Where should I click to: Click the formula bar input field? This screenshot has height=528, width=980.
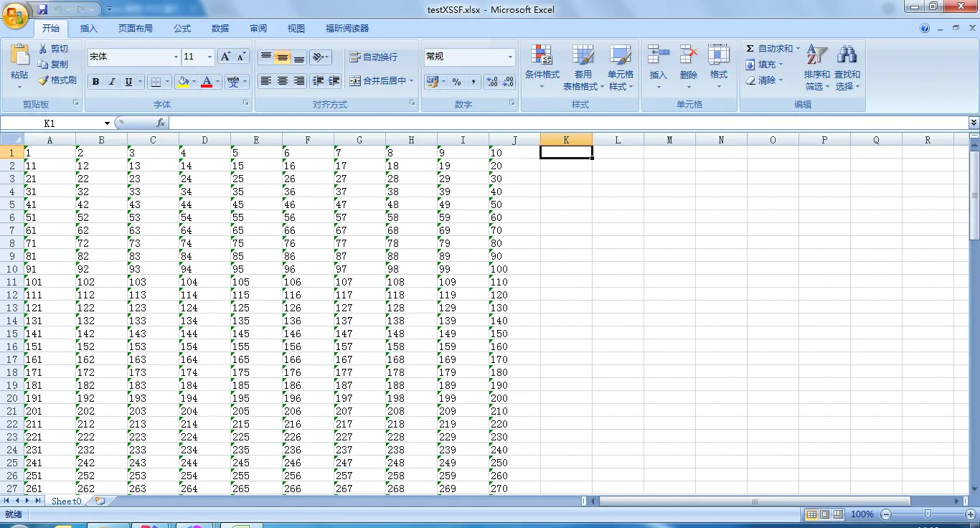coord(567,123)
